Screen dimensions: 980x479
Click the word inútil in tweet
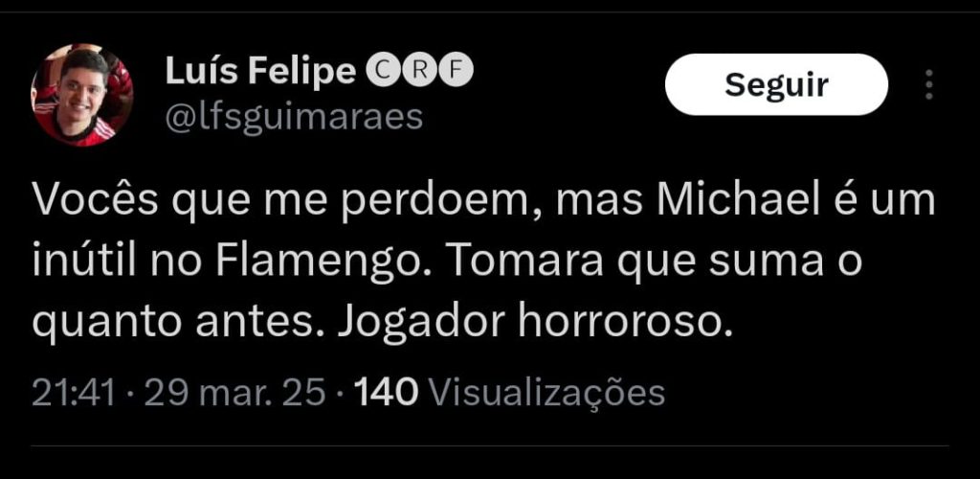[x=84, y=263]
